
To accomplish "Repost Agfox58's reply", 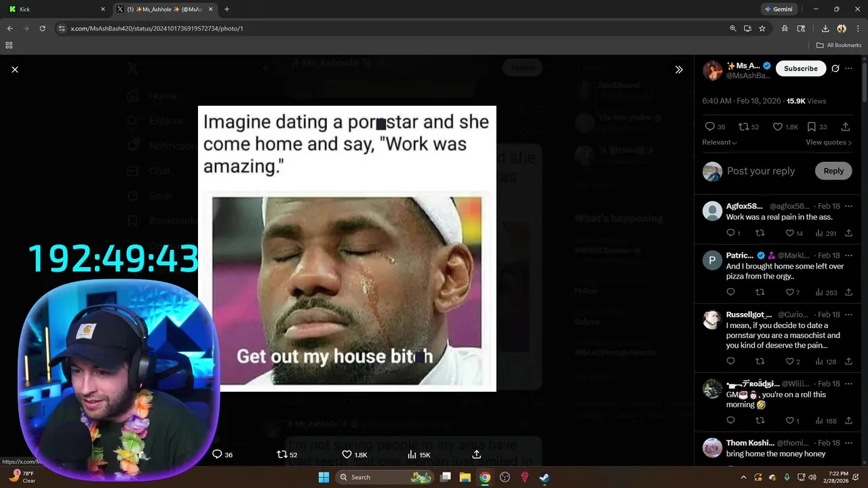I will coord(760,233).
